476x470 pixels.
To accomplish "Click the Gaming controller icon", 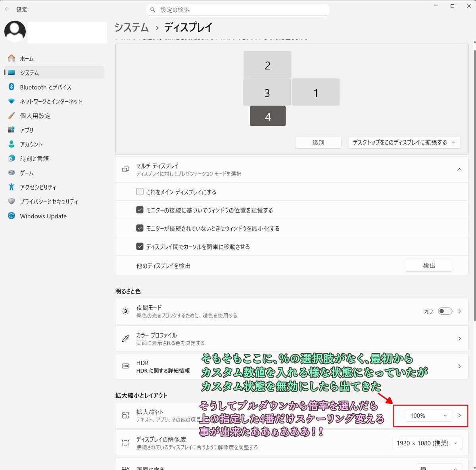I will click(12, 173).
